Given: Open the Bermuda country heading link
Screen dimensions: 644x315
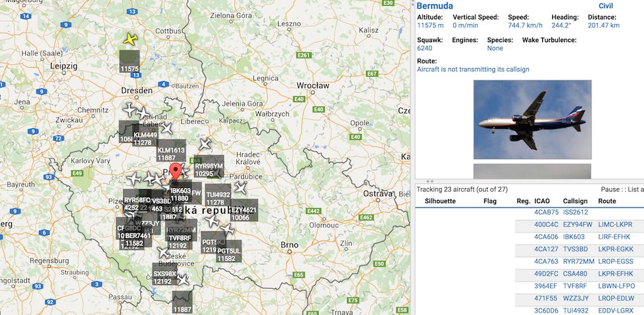Looking at the screenshot, I should click(435, 6).
